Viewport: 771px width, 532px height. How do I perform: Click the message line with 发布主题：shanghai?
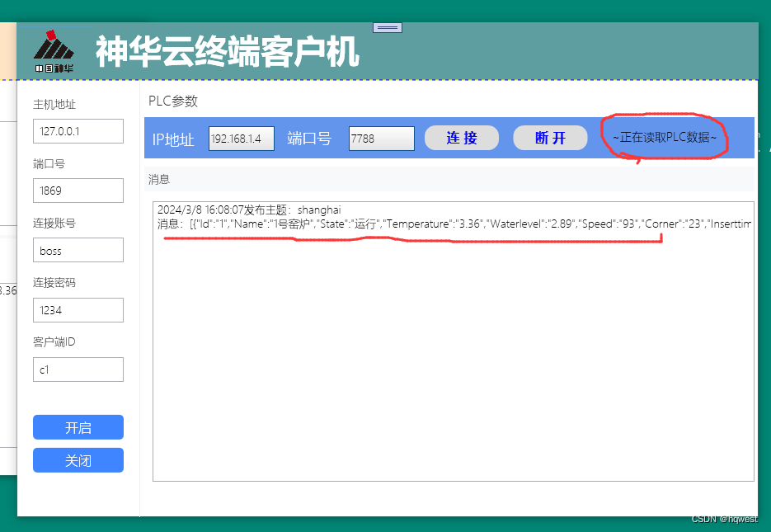tap(249, 210)
